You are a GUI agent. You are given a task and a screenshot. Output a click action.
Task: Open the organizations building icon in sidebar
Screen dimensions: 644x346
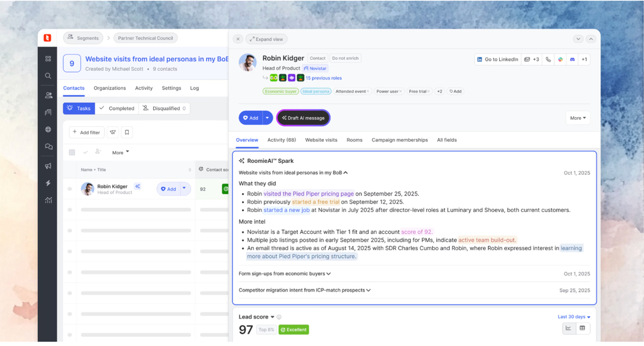click(x=48, y=112)
